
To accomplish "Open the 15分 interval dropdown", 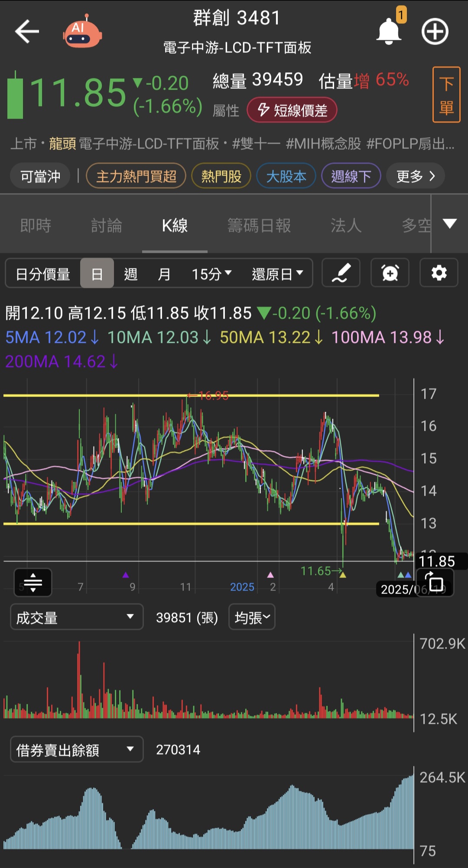I will [x=211, y=274].
